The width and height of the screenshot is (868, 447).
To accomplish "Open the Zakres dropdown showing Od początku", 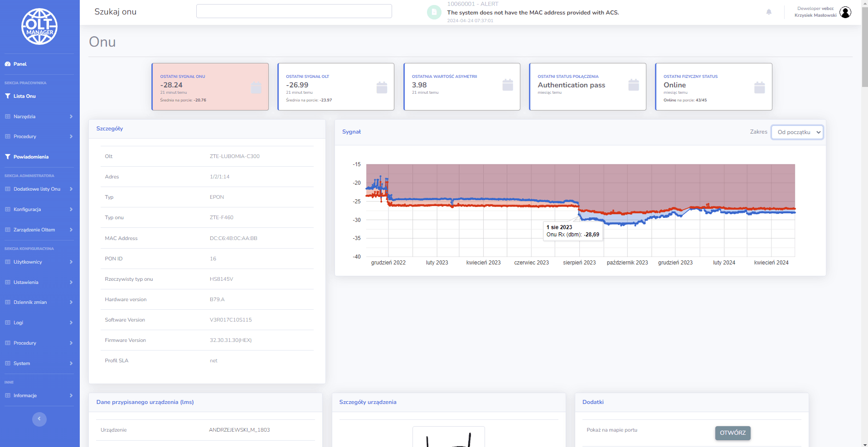I will [797, 132].
